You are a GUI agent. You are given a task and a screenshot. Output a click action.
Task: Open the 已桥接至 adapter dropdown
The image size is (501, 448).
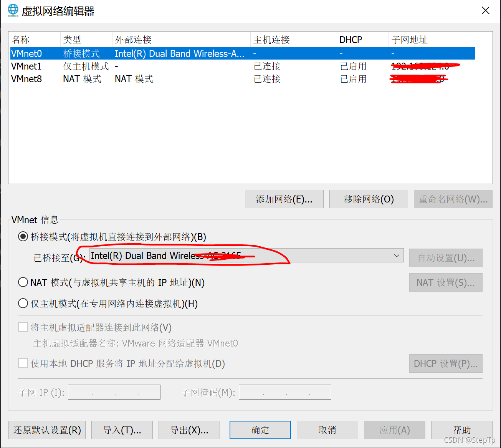(x=246, y=256)
